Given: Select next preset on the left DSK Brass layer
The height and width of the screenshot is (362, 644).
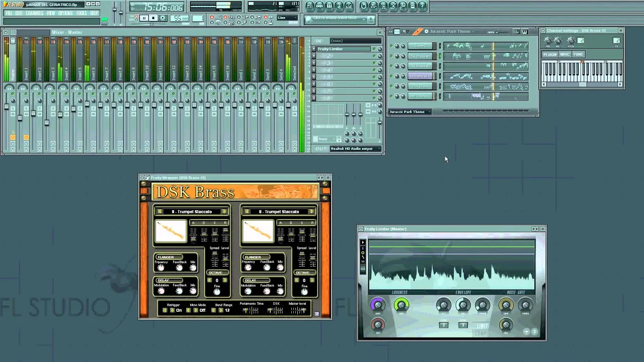Looking at the screenshot, I should 224,212.
